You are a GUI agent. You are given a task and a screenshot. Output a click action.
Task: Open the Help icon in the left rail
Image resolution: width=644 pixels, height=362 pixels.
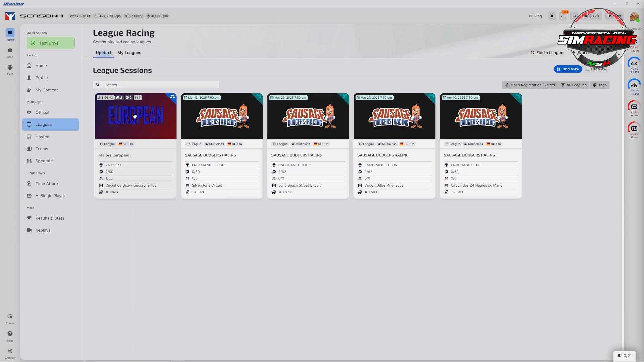(x=10, y=336)
